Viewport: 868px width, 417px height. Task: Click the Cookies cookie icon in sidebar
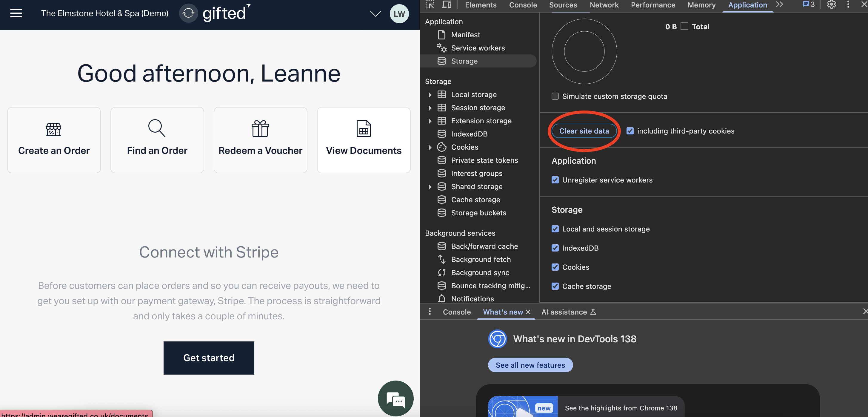coord(441,147)
